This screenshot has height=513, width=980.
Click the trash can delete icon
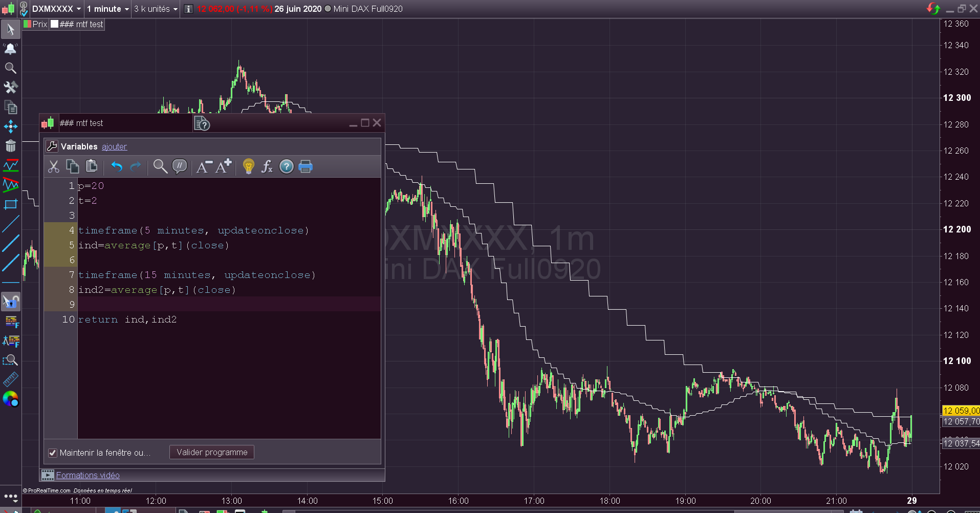coord(10,146)
